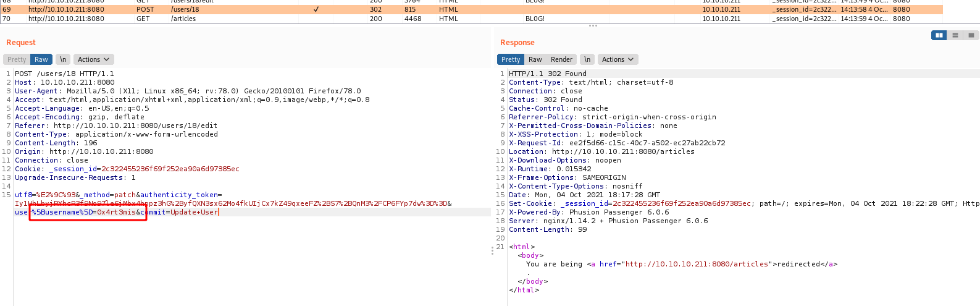Image resolution: width=980 pixels, height=306 pixels.
Task: Place cursor after commit=Update+User in body
Action: tap(219, 212)
